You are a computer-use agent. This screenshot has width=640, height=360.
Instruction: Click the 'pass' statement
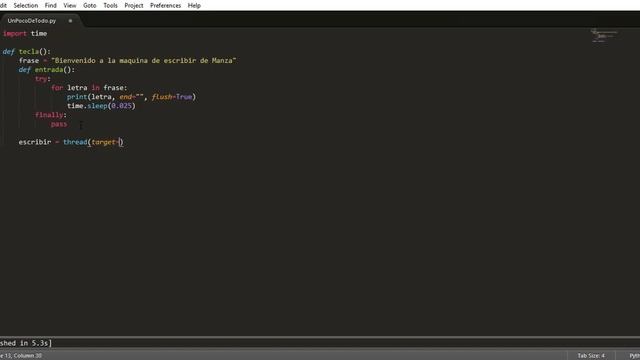click(59, 124)
